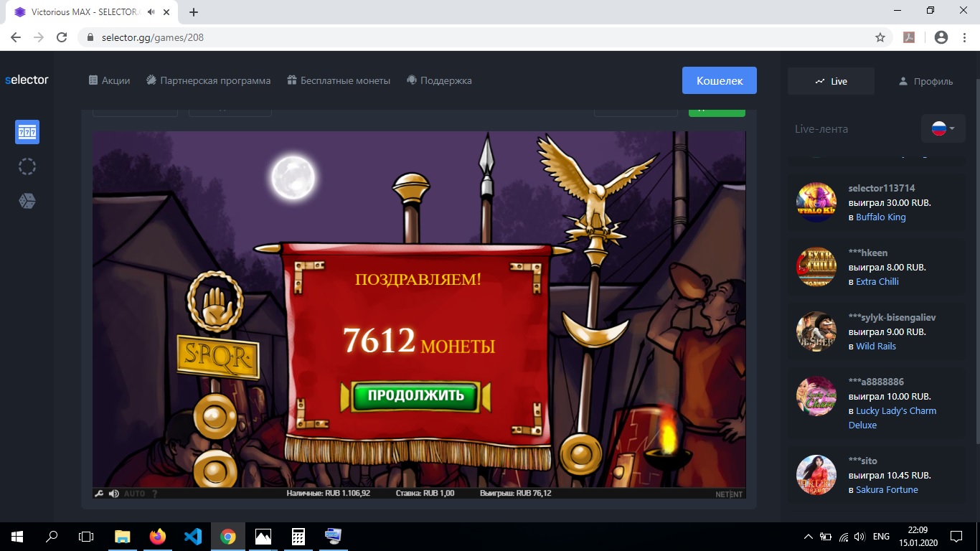The image size is (980, 551).
Task: Open the Sakura Fortune game link
Action: click(x=887, y=489)
